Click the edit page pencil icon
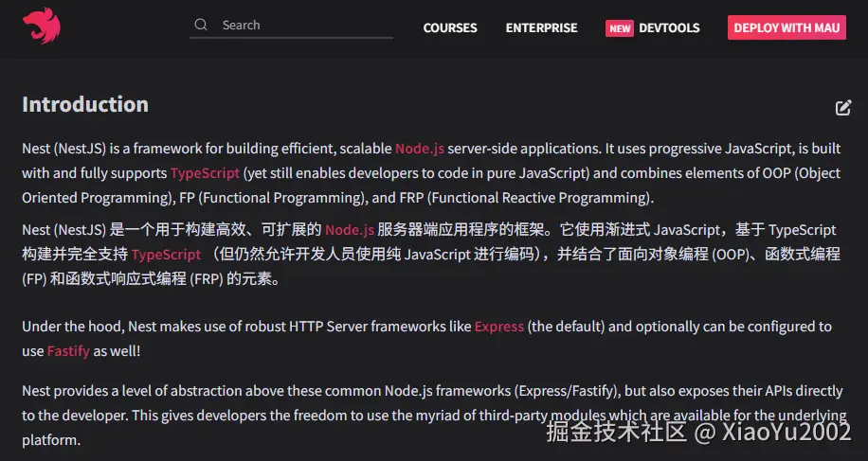Viewport: 868px width, 461px height. pos(843,107)
